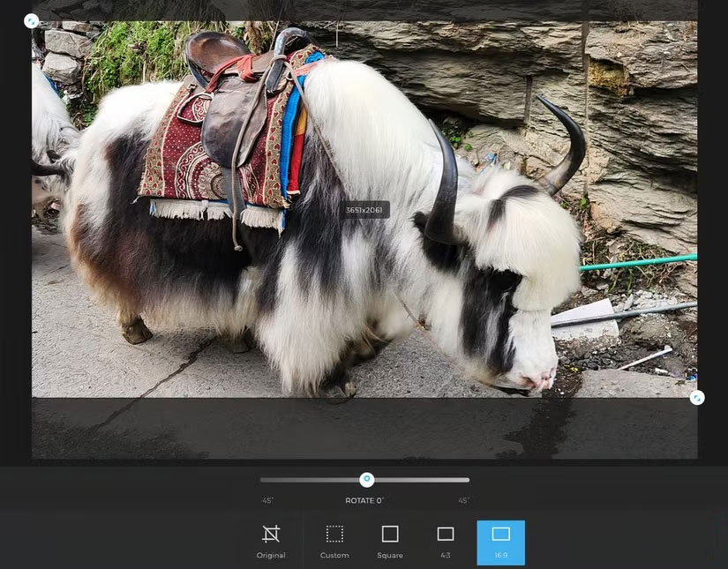Click the -45° label under the slider

click(x=266, y=501)
